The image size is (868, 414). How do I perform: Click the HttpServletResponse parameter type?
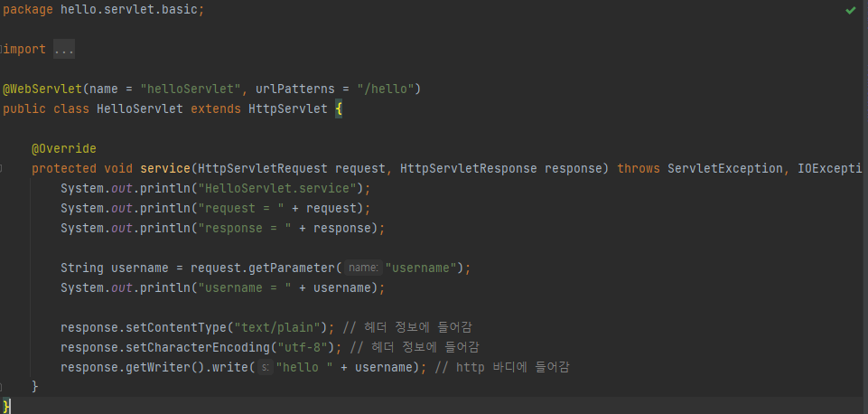(x=468, y=168)
